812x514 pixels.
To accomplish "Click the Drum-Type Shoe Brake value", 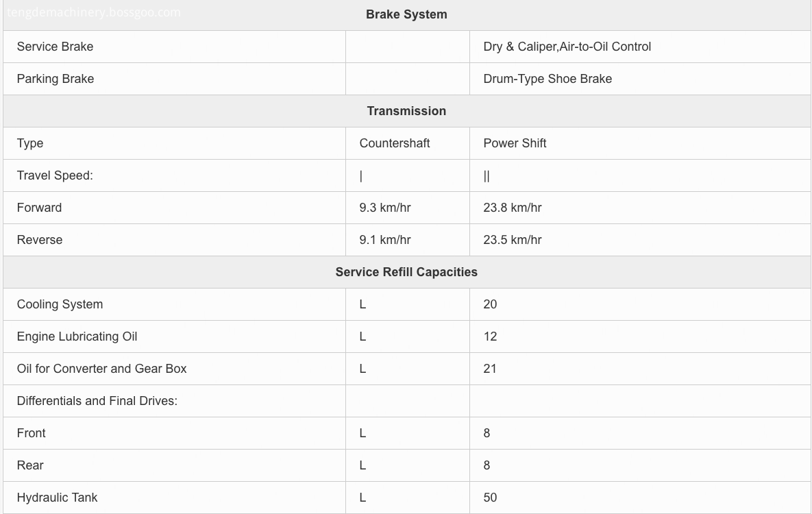I will 548,79.
